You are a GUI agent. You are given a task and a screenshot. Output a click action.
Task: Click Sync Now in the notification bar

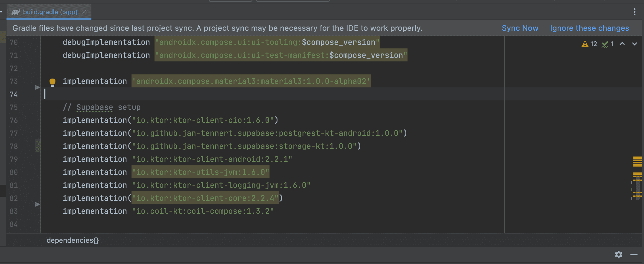click(520, 28)
